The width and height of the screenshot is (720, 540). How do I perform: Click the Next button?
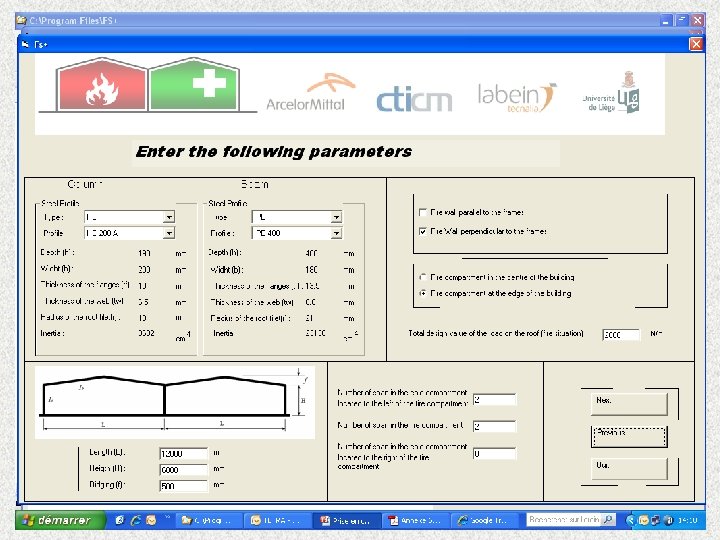629,403
